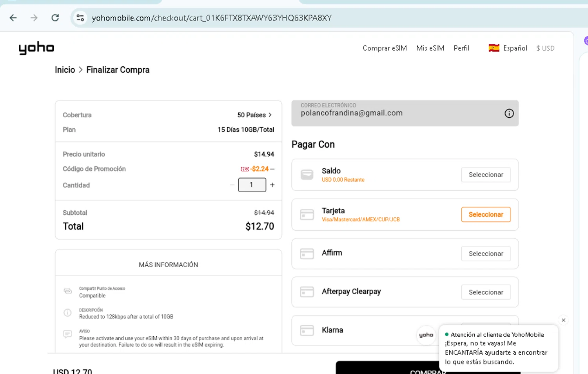Click the promo coupon icon

(x=245, y=169)
